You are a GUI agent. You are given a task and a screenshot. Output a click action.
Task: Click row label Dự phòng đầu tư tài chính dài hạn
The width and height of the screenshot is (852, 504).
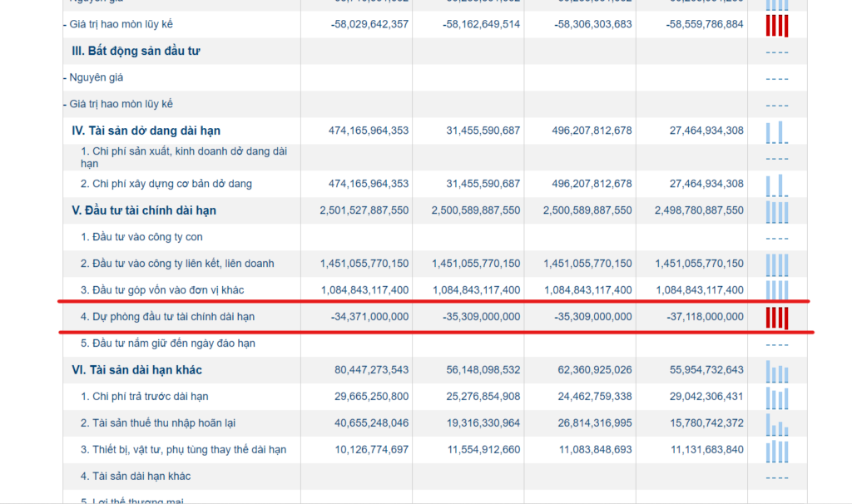coord(167,317)
